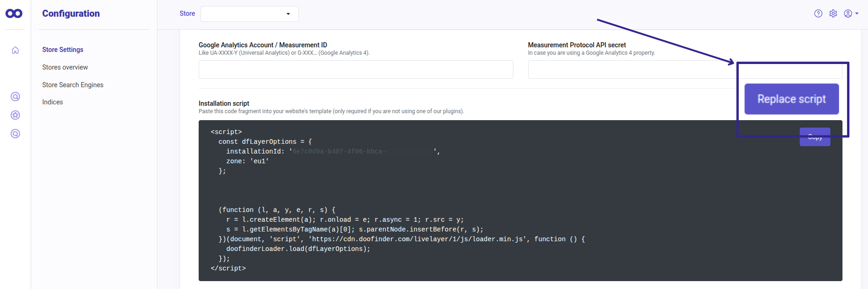Click the 'Store' label next to the dropdown
The image size is (868, 289).
(x=187, y=13)
